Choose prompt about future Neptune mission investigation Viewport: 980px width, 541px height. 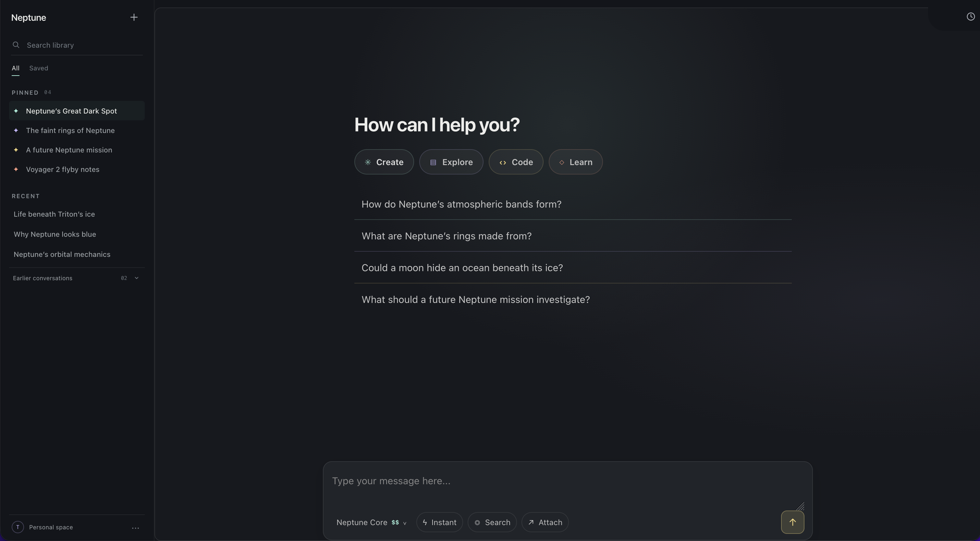point(573,300)
